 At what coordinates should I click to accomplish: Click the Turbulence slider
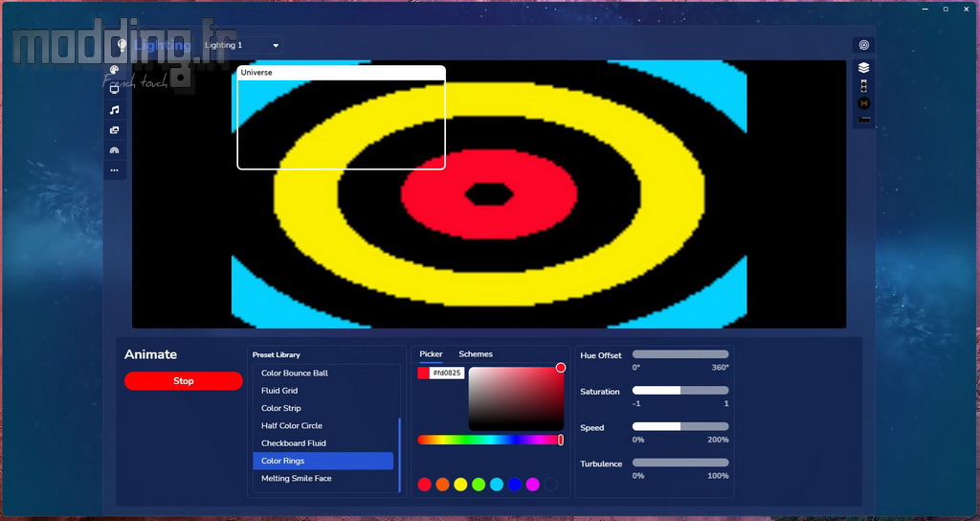pyautogui.click(x=680, y=463)
